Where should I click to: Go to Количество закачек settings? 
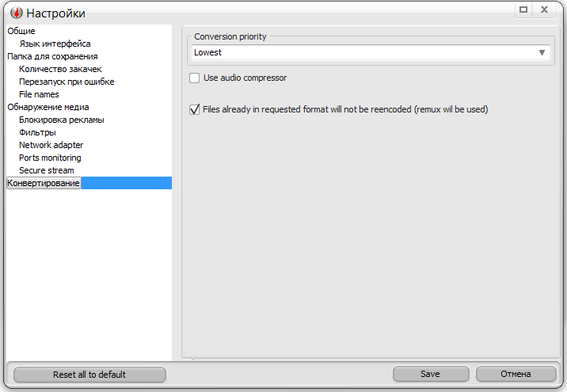tap(60, 69)
